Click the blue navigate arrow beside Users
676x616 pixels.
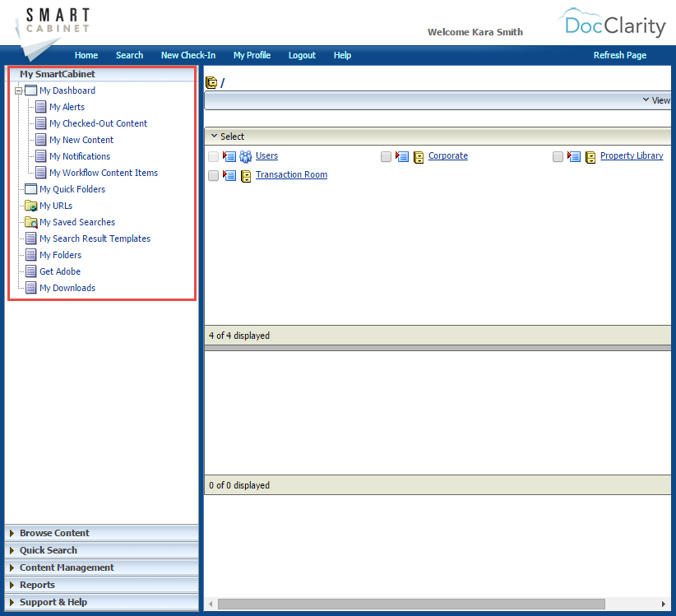click(x=229, y=155)
